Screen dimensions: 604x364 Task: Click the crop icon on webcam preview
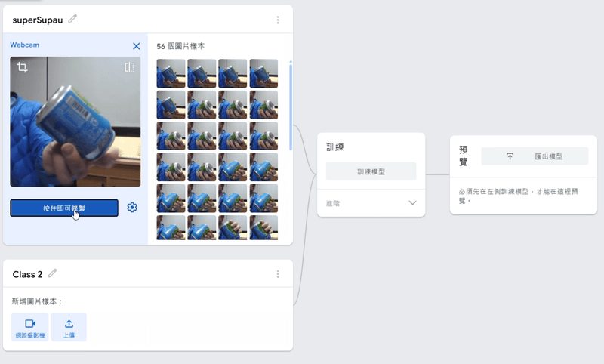point(23,68)
